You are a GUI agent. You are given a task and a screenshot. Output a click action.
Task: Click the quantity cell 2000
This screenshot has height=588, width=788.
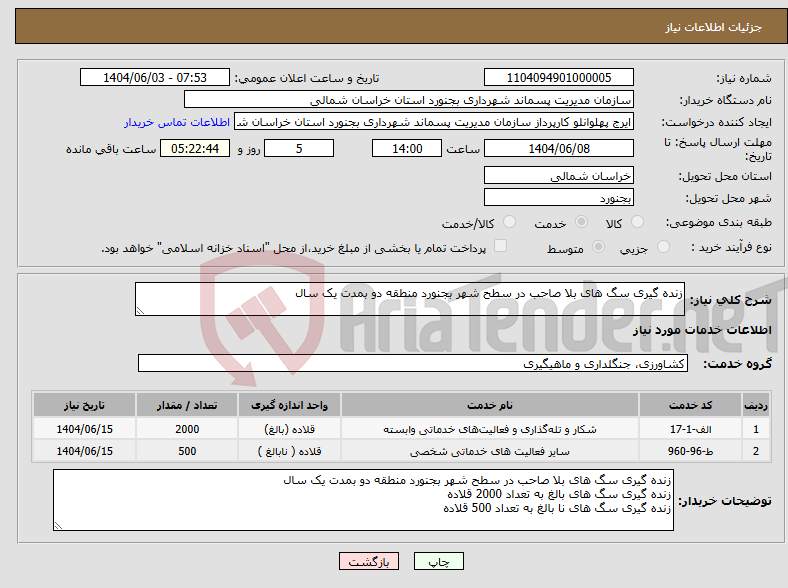[x=187, y=429]
